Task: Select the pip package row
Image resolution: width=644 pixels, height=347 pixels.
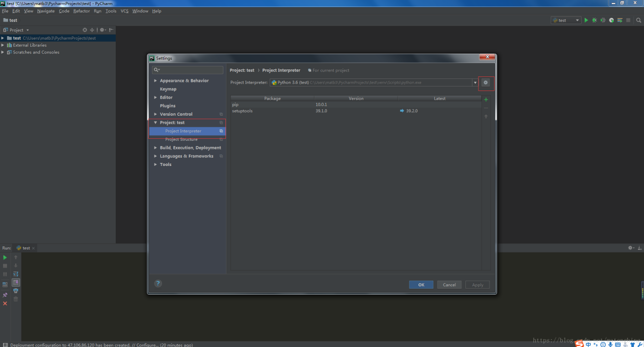Action: tap(356, 105)
